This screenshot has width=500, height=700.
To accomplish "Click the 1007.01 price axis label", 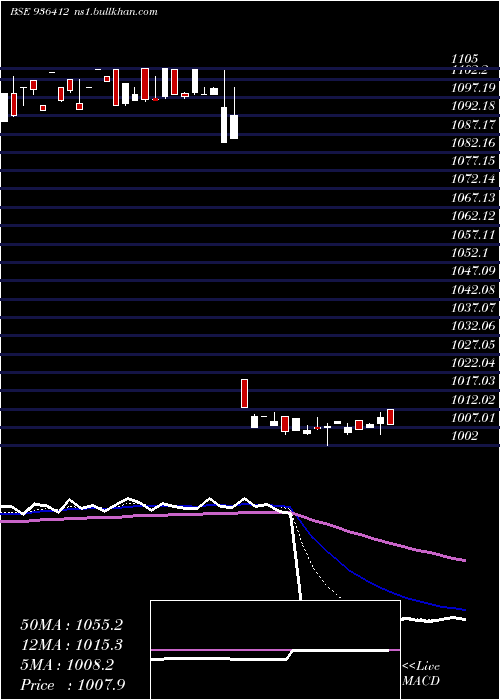I will (473, 417).
